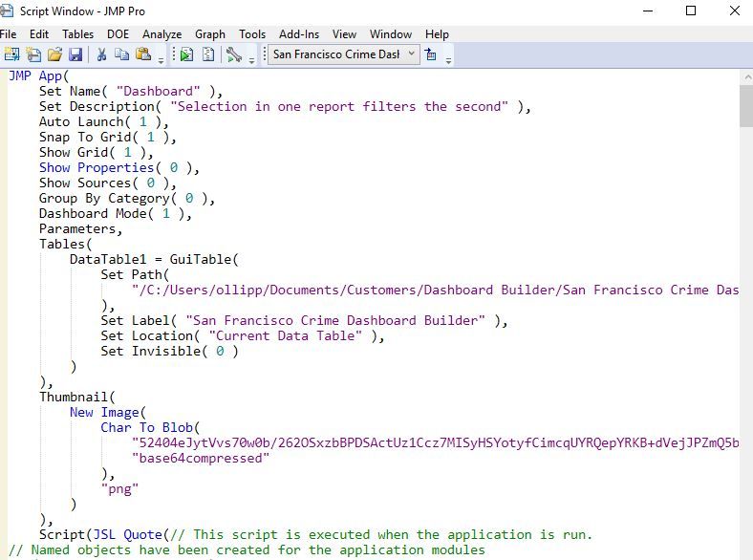753x560 pixels.
Task: Click the "Dashboard Mode( 1 )" line
Action: tap(116, 214)
